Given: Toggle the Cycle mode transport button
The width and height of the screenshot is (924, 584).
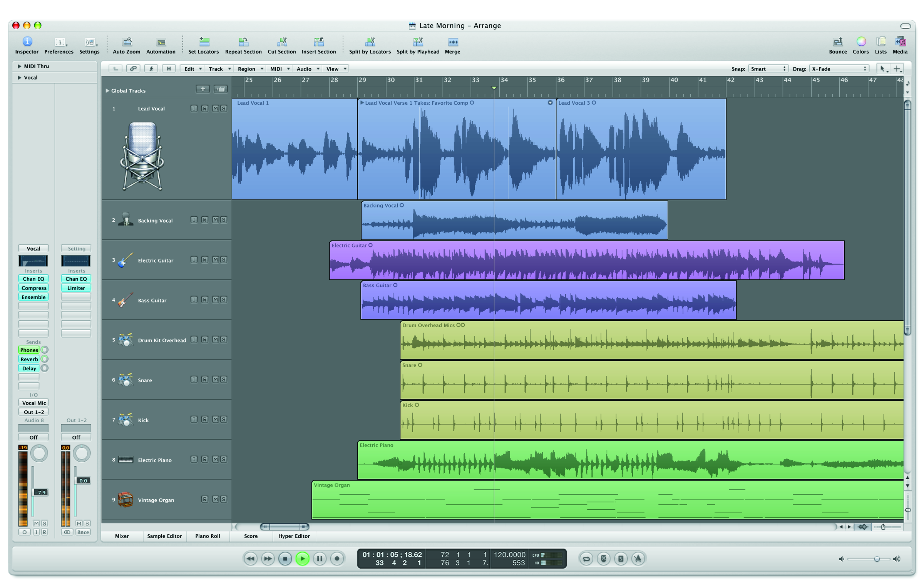Looking at the screenshot, I should [586, 558].
